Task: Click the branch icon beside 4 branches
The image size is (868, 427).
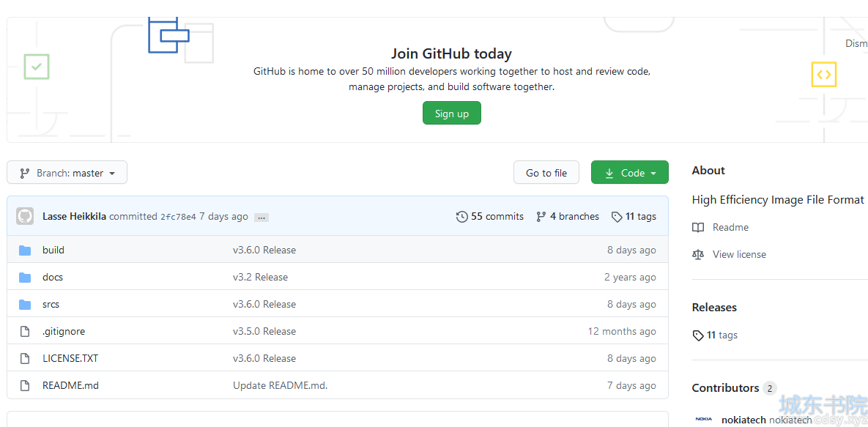Action: [541, 217]
